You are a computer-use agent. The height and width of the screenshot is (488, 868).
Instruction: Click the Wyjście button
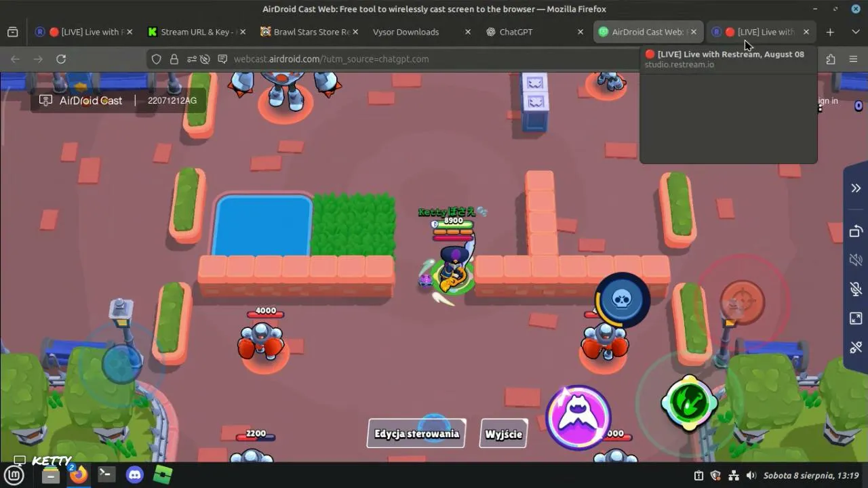(x=503, y=434)
